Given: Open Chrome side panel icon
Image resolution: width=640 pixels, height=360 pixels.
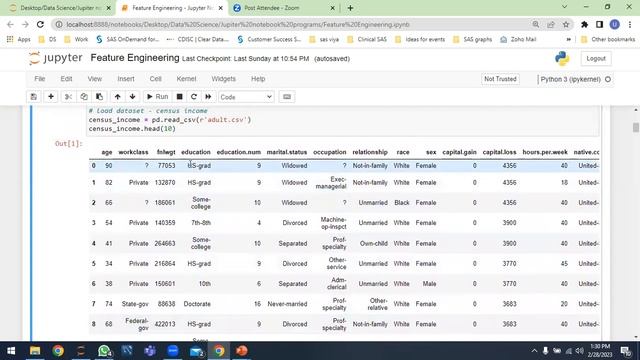Looking at the screenshot, I should click(599, 24).
